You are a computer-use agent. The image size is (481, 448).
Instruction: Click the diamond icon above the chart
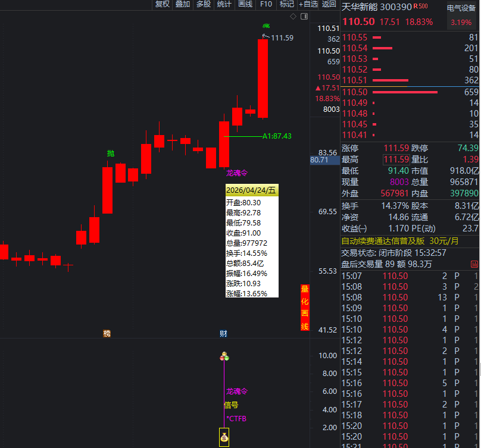click(x=293, y=17)
